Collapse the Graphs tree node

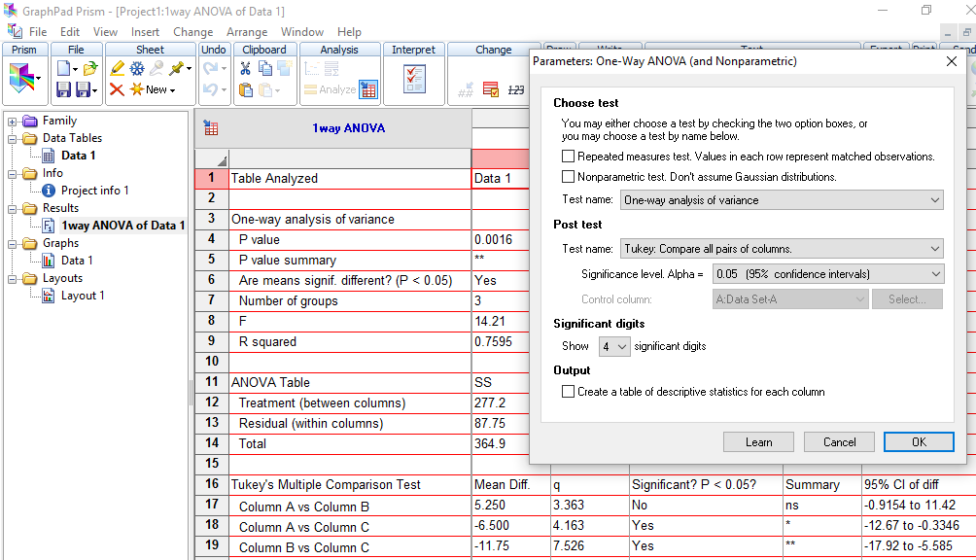[x=12, y=244]
